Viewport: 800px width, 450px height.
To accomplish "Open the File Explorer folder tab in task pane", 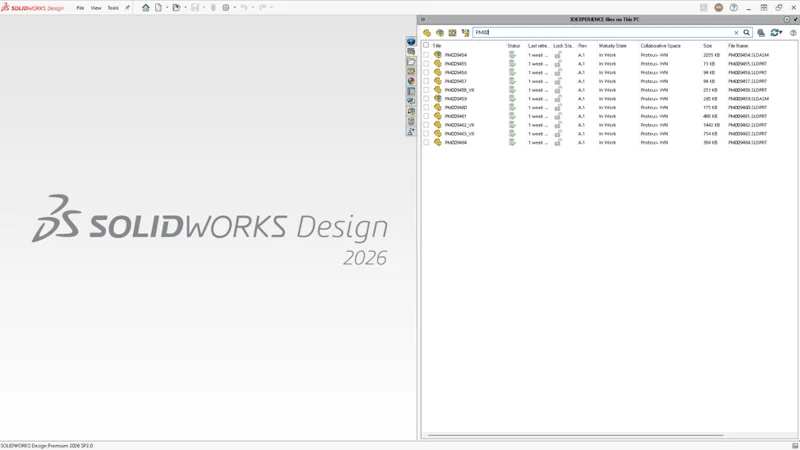I will pos(411,62).
